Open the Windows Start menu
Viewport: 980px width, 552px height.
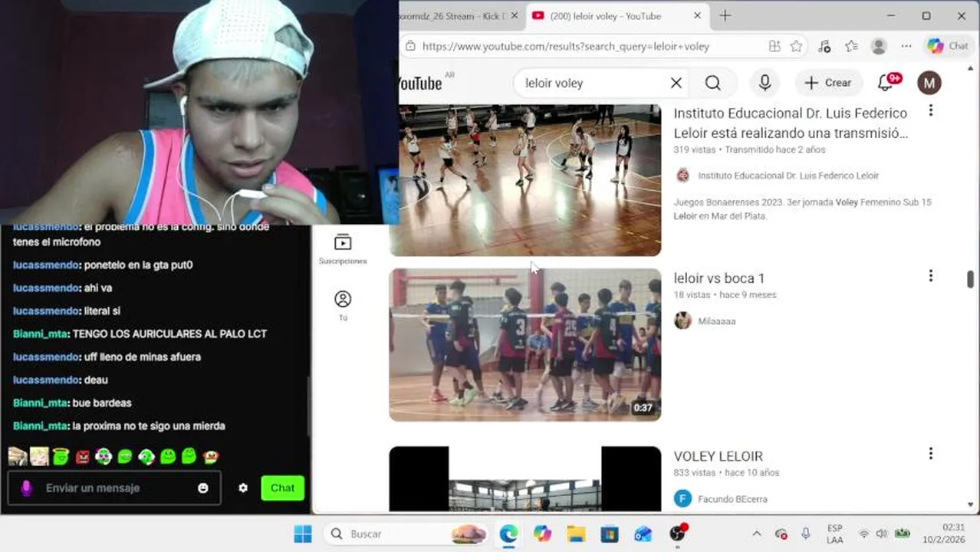303,534
